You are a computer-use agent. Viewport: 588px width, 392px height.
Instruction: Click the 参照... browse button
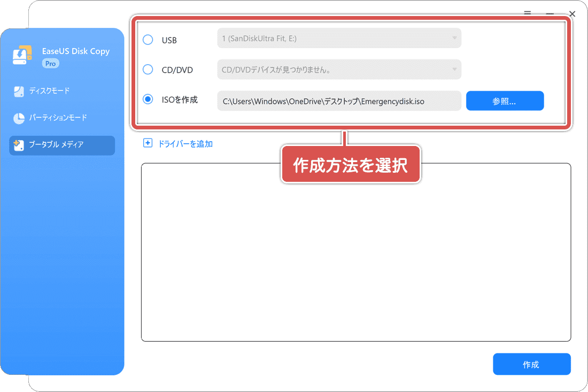(505, 101)
